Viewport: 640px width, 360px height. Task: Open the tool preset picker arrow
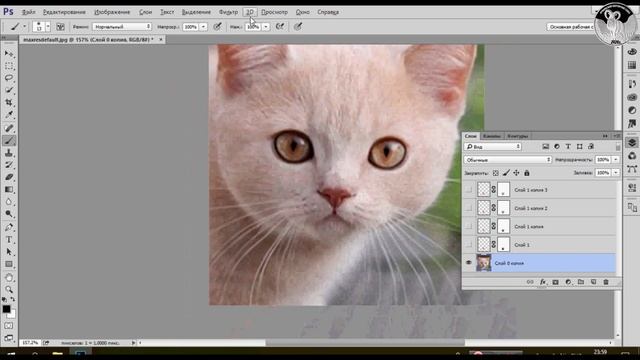24,27
